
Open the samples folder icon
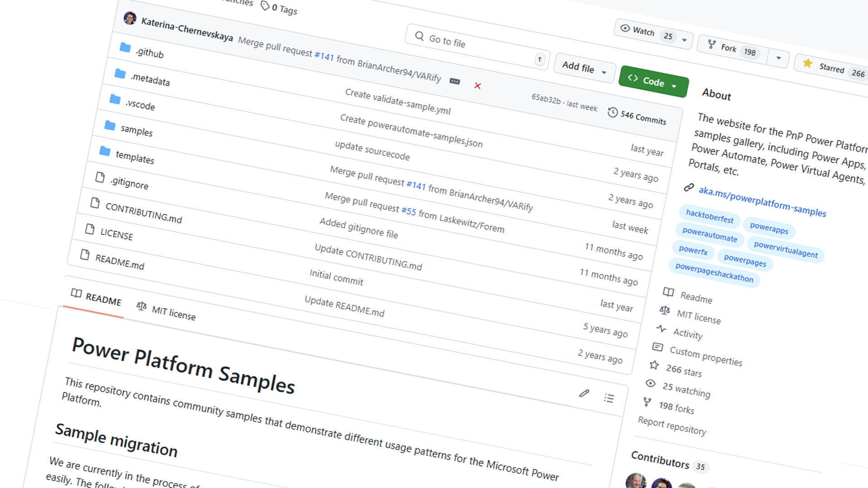click(x=110, y=126)
